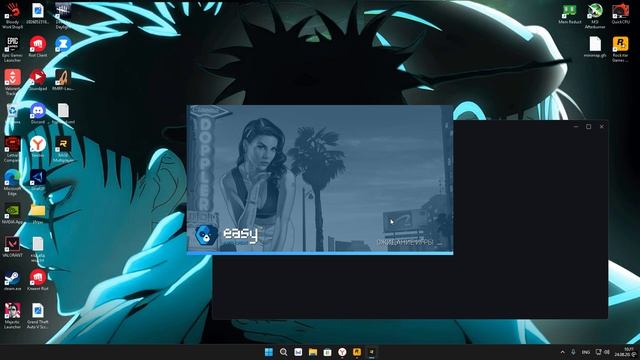Open the Dead by Daylight shortcut

[63, 16]
